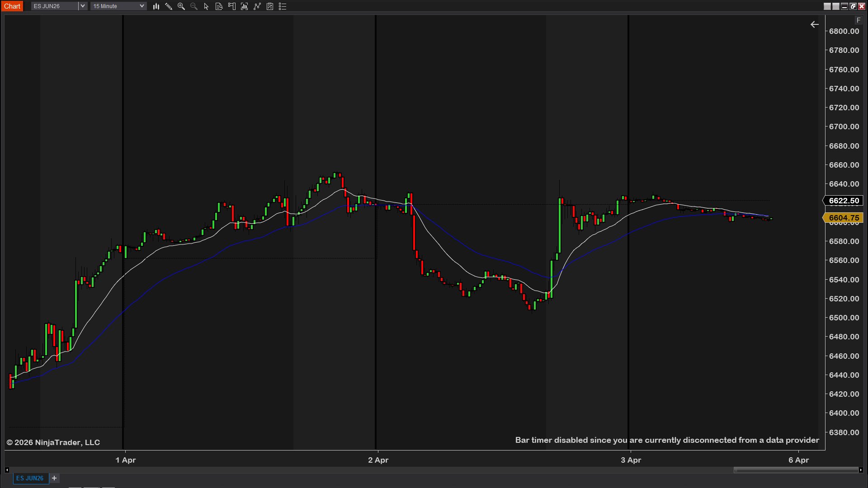
Task: Click the scrollbar right arrow
Action: click(x=861, y=470)
